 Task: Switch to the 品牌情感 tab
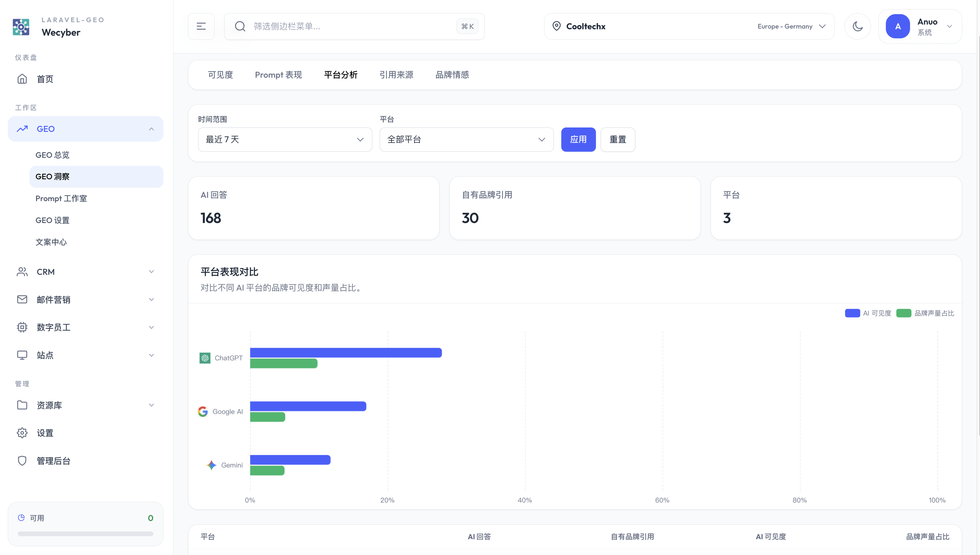(x=452, y=75)
